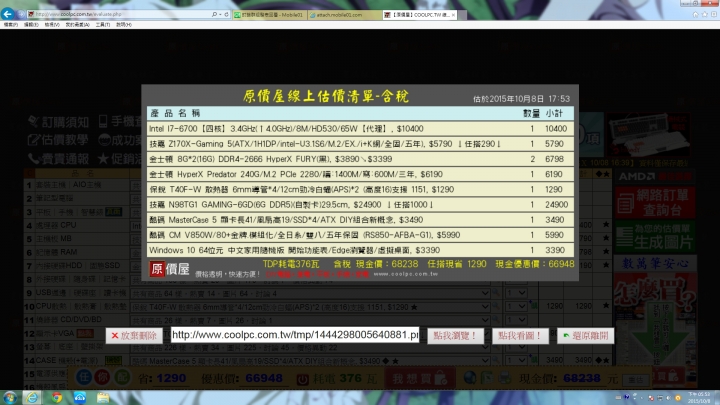Click the browser forward arrow button
Screen dimensions: 720x405
pyautogui.click(x=20, y=15)
